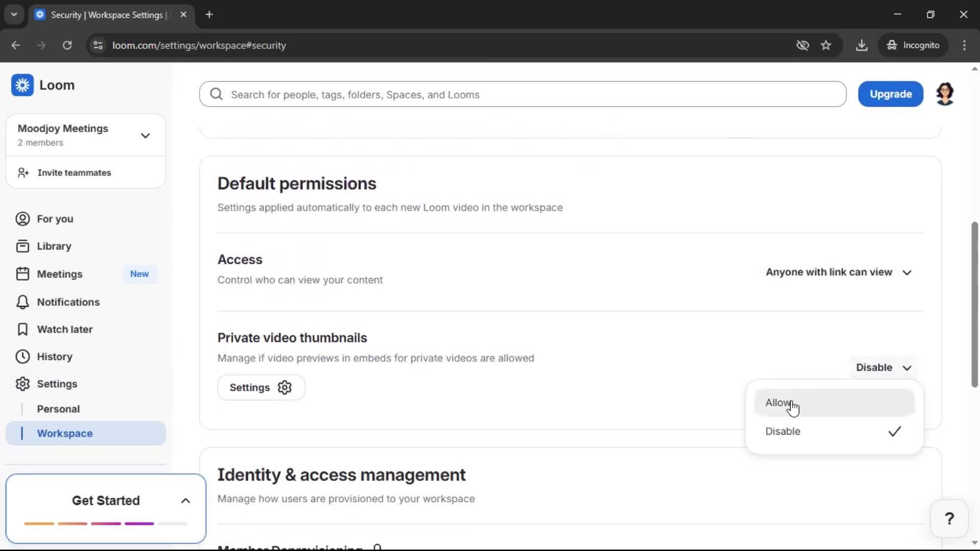The image size is (980, 551).
Task: Select the Watch later bookmark icon
Action: point(22,329)
